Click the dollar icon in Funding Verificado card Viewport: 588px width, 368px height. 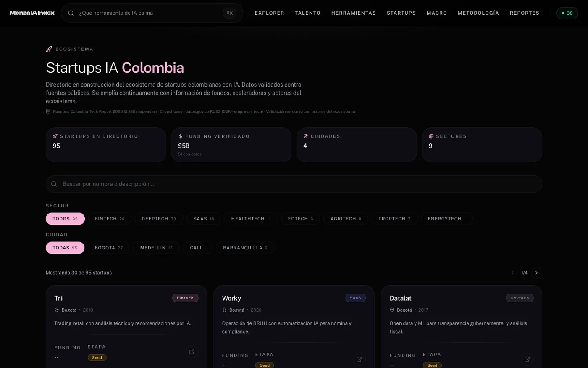(181, 136)
